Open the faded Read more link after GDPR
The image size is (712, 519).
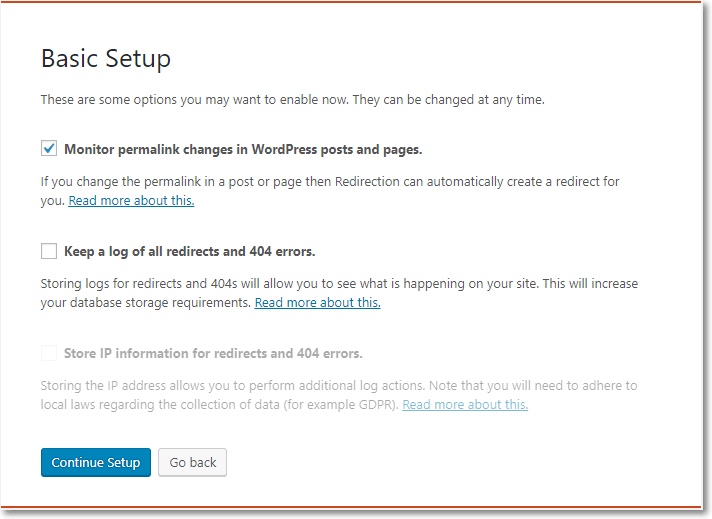465,405
